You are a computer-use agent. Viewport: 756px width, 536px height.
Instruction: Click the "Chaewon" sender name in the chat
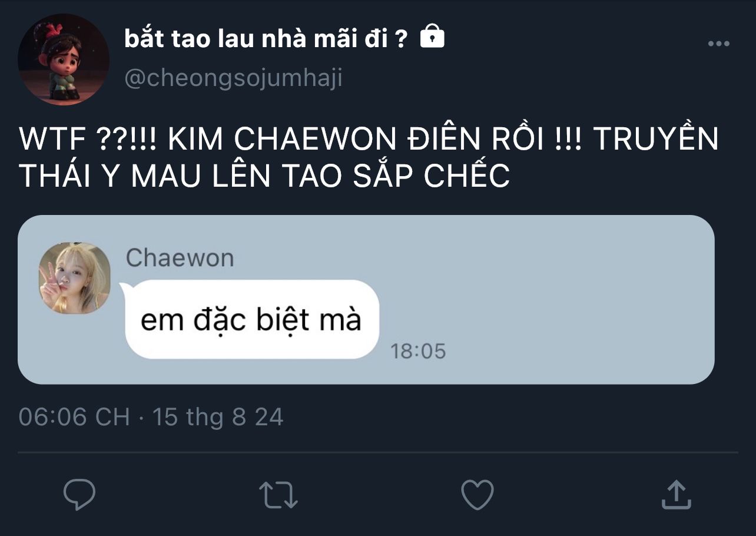point(180,258)
